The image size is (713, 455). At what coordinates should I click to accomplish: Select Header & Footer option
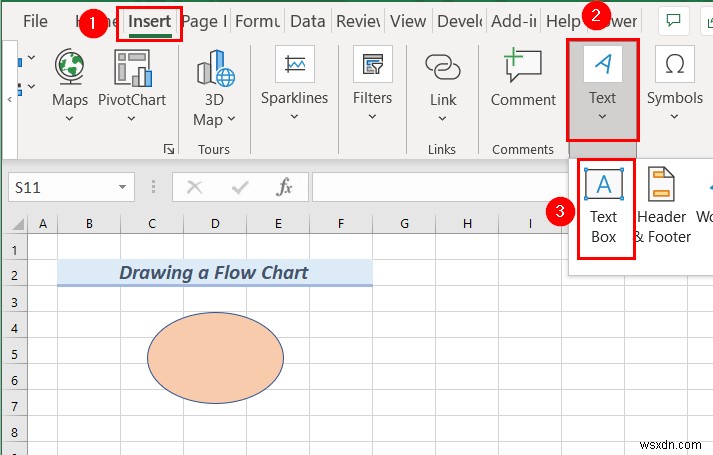click(662, 207)
